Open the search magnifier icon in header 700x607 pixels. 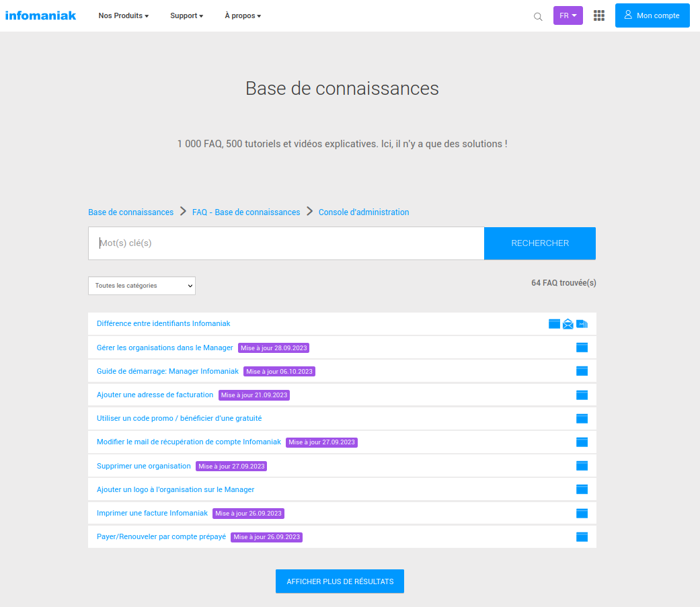(538, 17)
